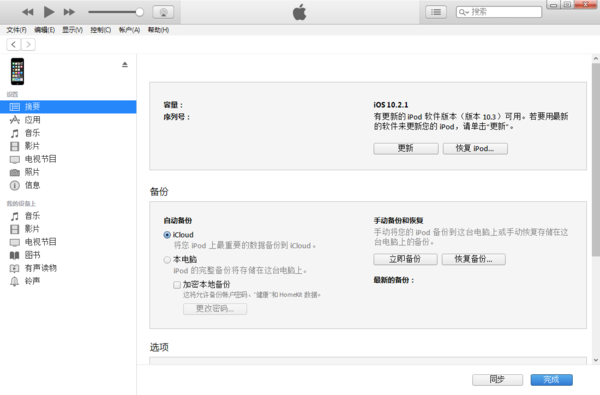Click the 恢复 iPod... button
Viewport: 600px width, 395px height.
[x=475, y=149]
